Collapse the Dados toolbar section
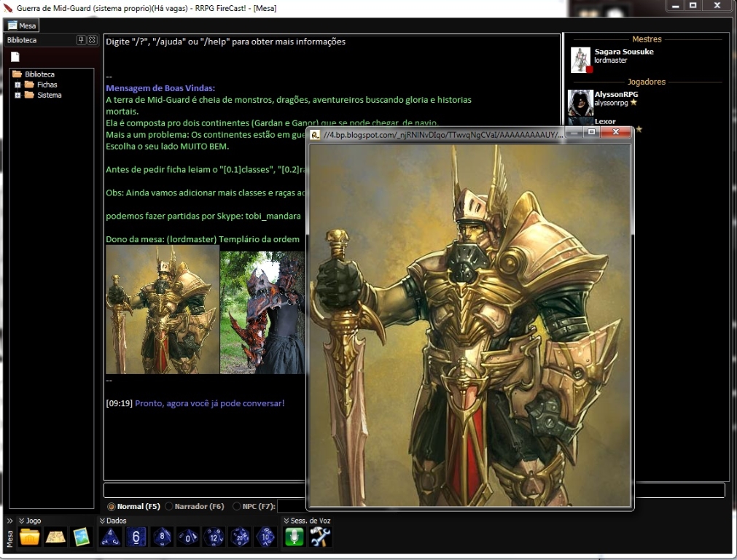This screenshot has width=737, height=560. click(x=102, y=520)
